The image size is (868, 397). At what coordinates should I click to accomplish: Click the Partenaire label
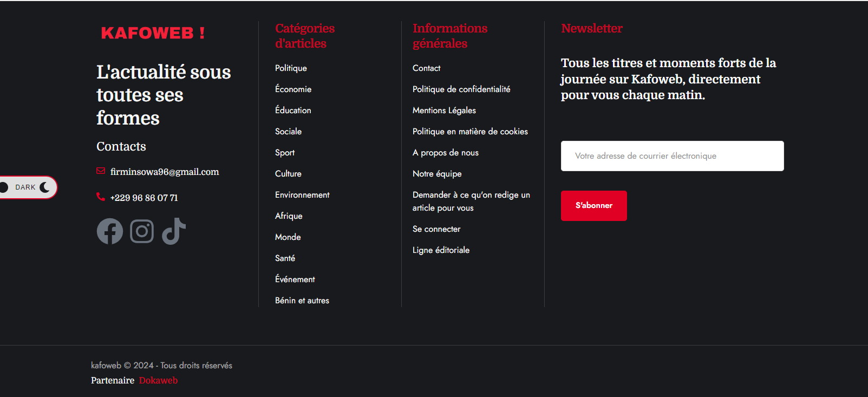(x=113, y=381)
